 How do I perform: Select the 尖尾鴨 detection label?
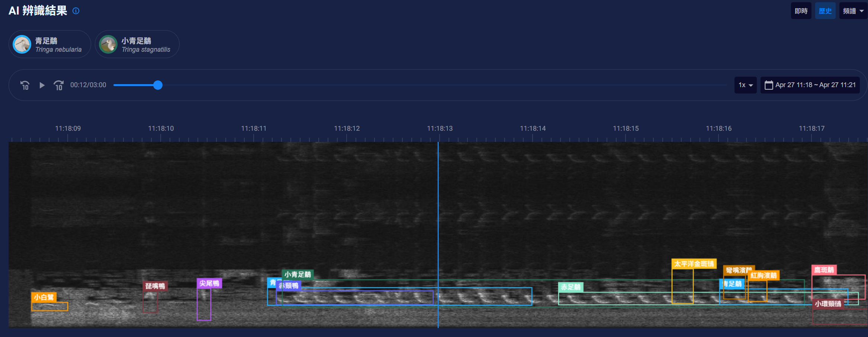tap(209, 283)
